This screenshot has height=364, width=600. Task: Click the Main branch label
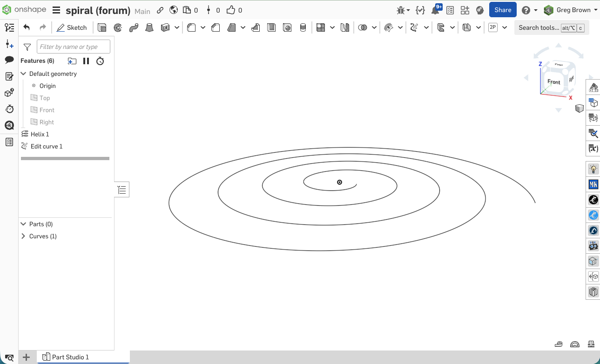coord(142,11)
